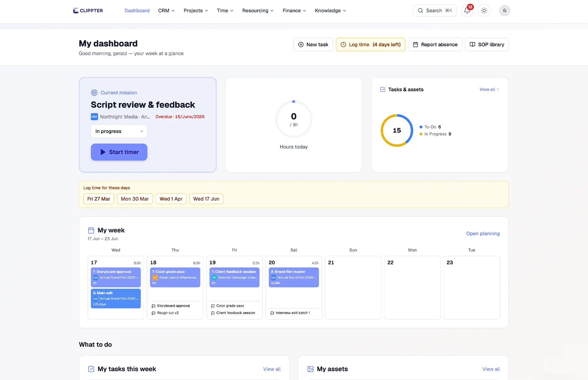
Task: Click the Overdue 15/June/2026 label
Action: (180, 117)
